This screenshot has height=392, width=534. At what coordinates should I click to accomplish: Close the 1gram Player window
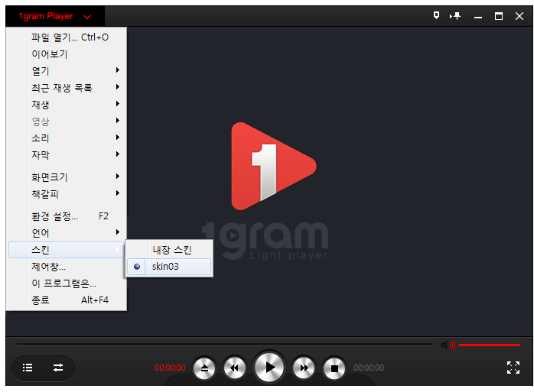click(519, 16)
